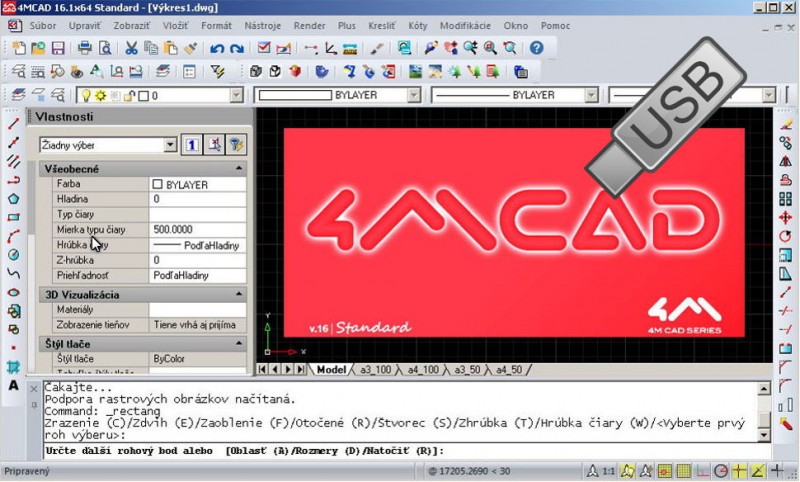Toggle the PICKADD button numbered 1

point(192,145)
